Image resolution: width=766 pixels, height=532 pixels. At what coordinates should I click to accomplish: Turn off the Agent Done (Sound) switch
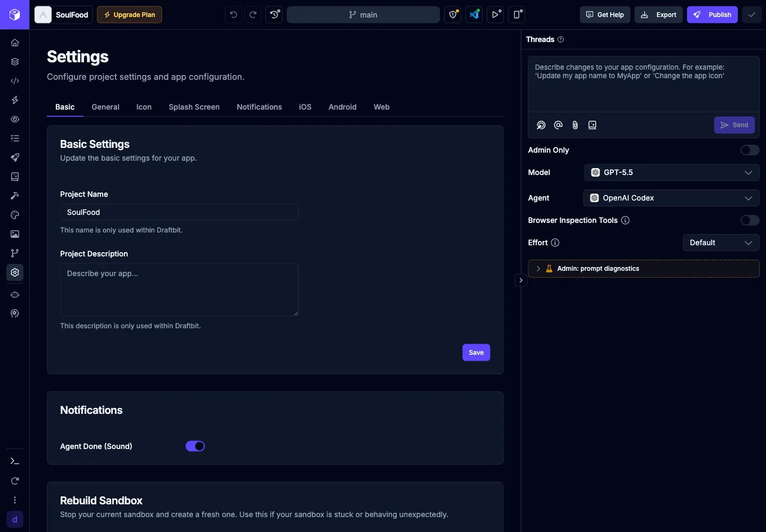click(195, 446)
